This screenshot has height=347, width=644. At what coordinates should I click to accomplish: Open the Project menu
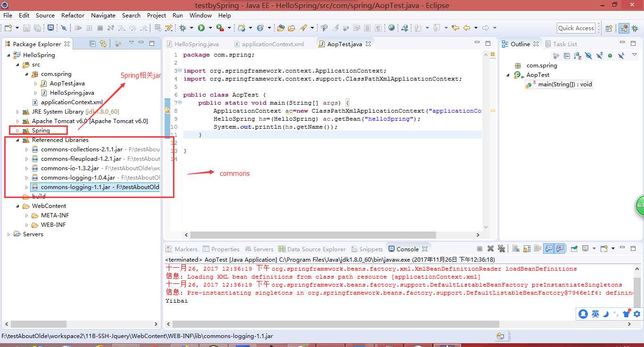pyautogui.click(x=157, y=15)
